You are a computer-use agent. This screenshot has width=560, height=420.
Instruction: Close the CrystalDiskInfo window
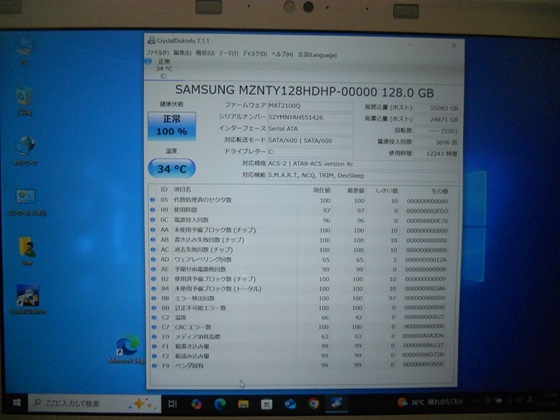tap(454, 46)
